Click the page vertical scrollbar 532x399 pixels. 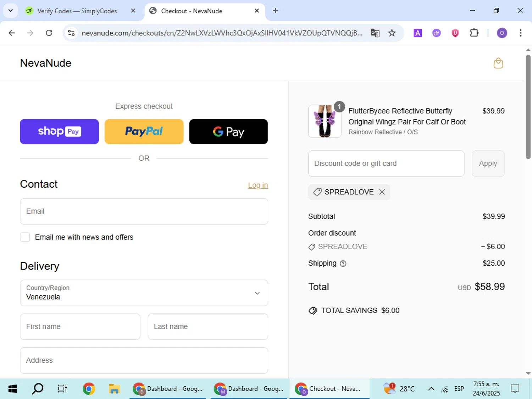point(528,106)
